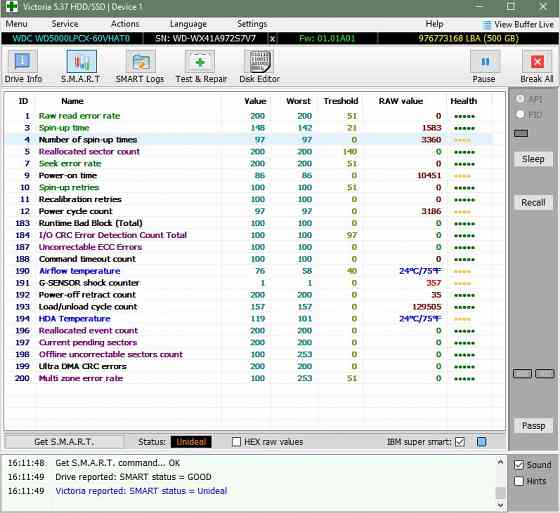Click the log panel scroll down arrow
Screen dimensions: 560x513
pos(501,505)
